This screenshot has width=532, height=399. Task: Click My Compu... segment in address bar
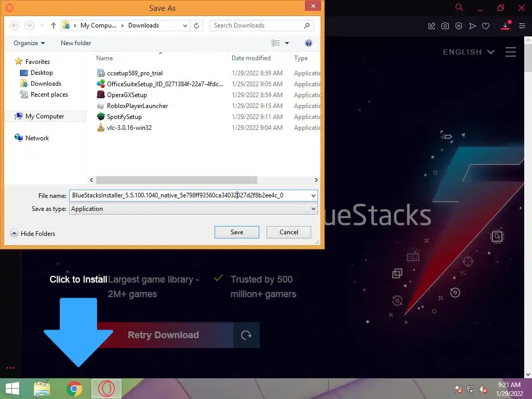click(98, 25)
